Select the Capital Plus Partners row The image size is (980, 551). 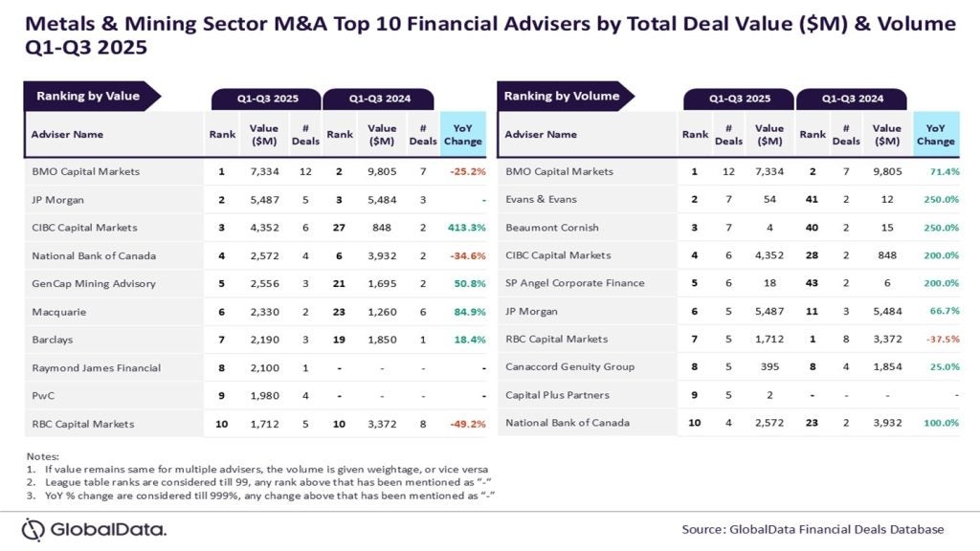click(x=557, y=395)
